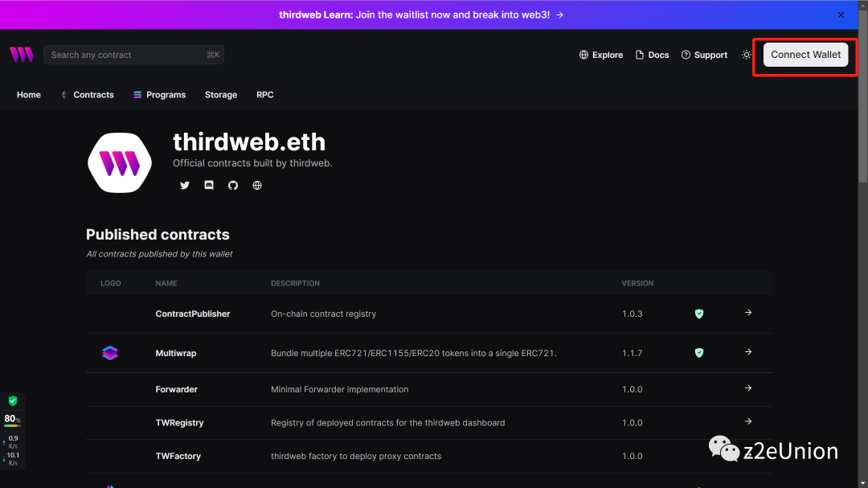Open thirdweb's Discord icon link

coord(209,185)
